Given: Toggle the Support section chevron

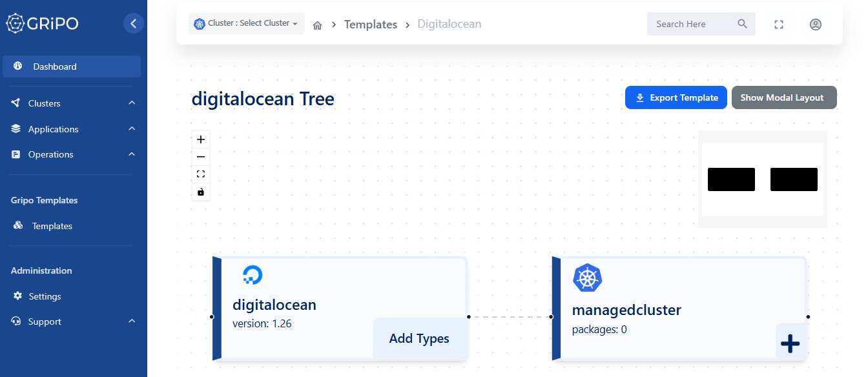Looking at the screenshot, I should point(132,321).
